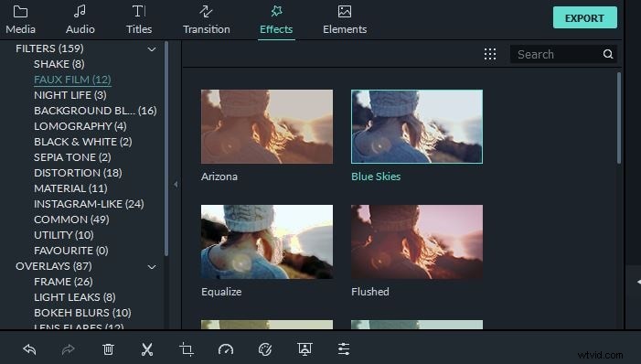
Task: Click the Redo arrow icon
Action: [68, 349]
